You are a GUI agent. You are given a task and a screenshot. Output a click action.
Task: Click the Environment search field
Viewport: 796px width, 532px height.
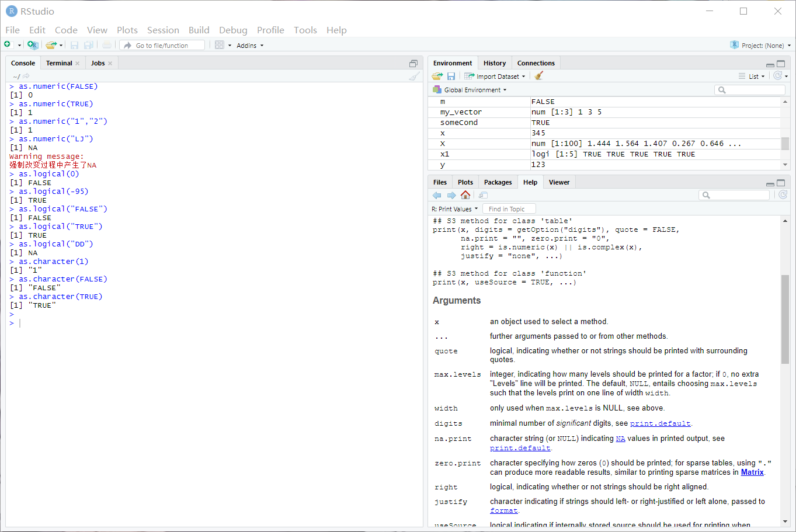(750, 90)
